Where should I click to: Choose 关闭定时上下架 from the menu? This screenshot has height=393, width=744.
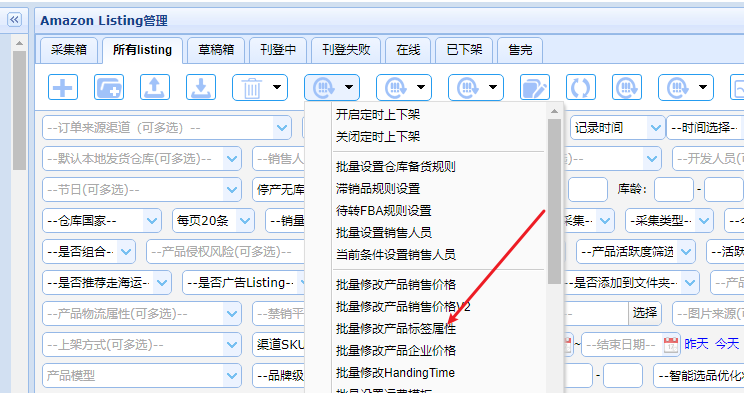(378, 137)
